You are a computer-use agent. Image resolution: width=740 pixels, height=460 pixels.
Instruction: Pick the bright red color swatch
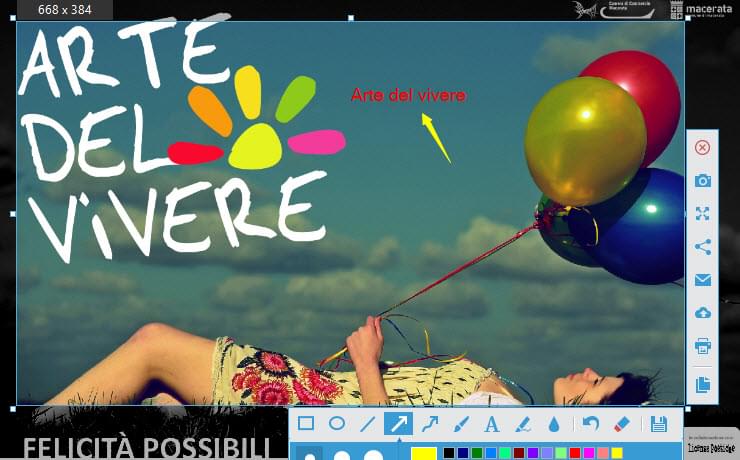(575, 453)
